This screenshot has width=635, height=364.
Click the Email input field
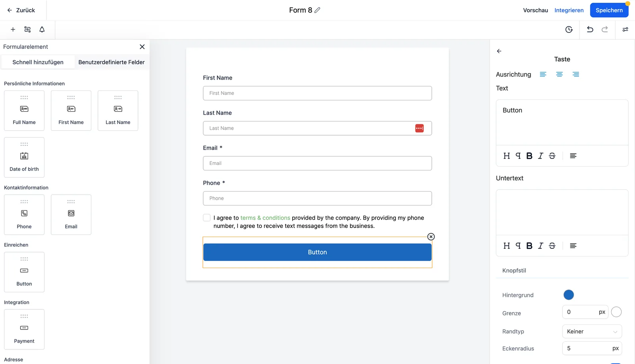[x=317, y=163]
